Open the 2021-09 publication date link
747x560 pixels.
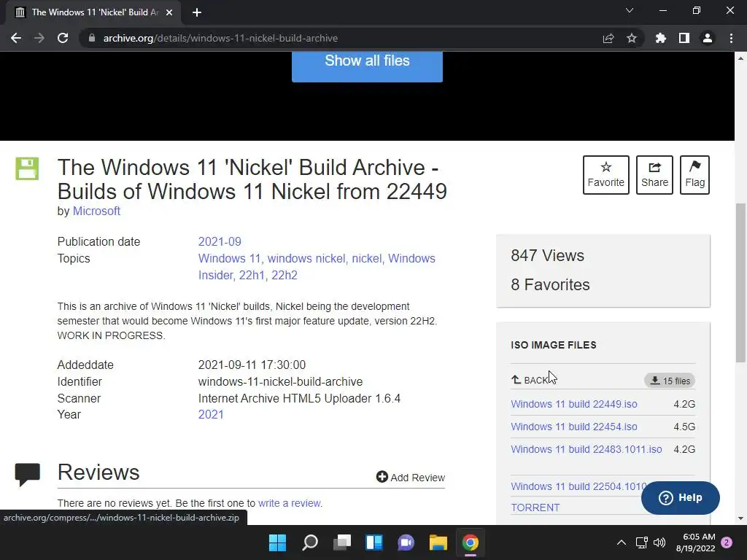coord(220,241)
